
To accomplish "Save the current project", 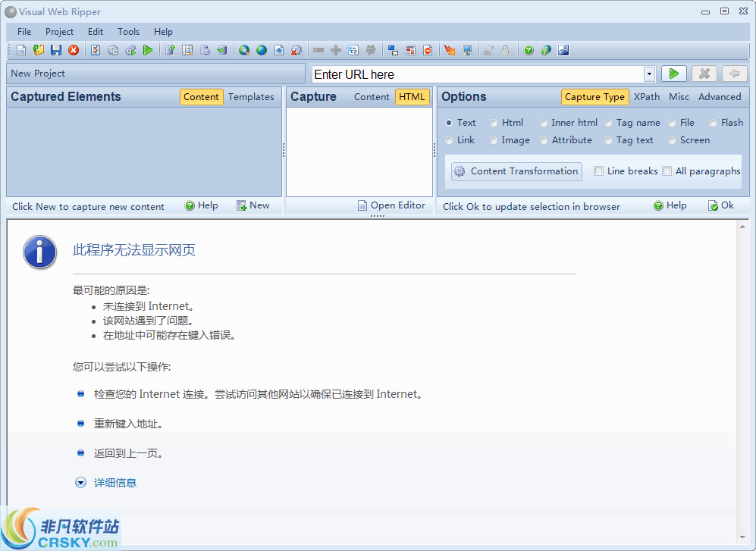I will 55,49.
